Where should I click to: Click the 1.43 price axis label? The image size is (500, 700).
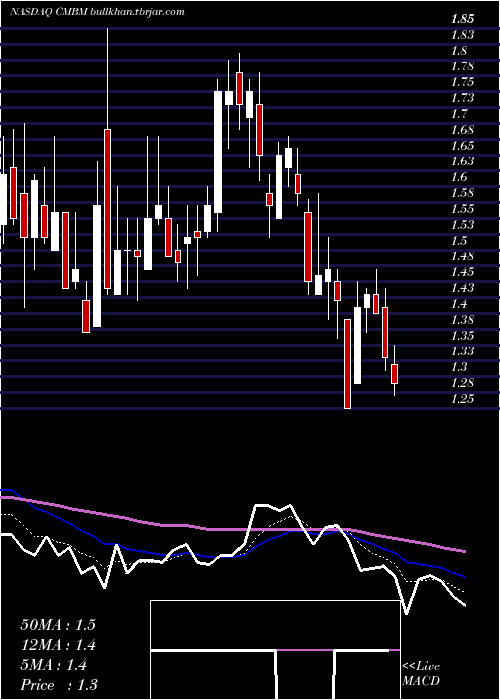[462, 288]
